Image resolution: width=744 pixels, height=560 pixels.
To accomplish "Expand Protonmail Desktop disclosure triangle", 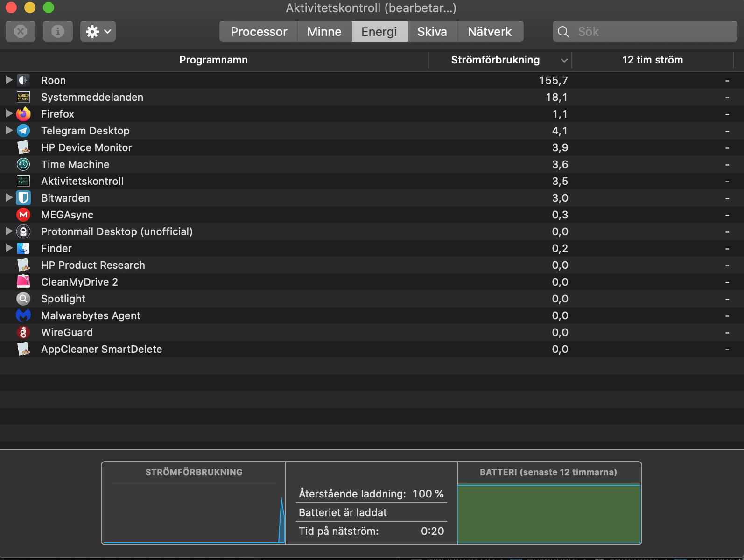I will 9,231.
